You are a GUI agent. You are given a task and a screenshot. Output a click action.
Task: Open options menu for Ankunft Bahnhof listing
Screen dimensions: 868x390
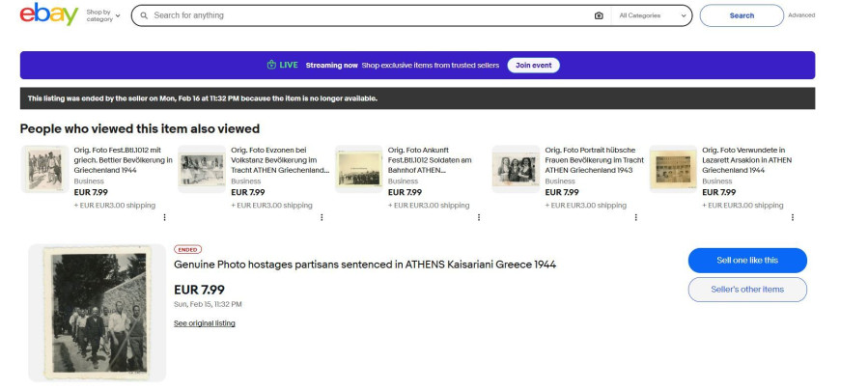click(x=479, y=217)
